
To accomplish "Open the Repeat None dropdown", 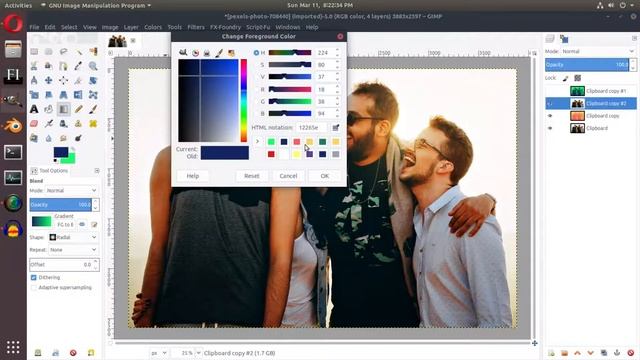I will coord(73,249).
